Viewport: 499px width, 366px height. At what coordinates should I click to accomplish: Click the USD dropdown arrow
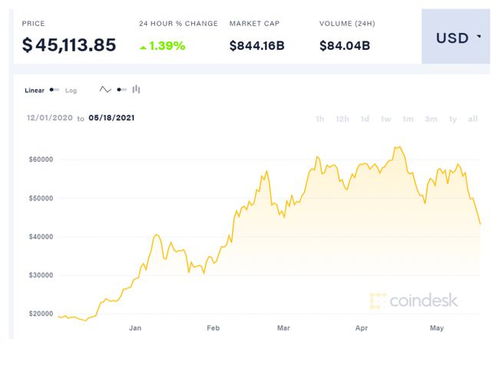479,36
